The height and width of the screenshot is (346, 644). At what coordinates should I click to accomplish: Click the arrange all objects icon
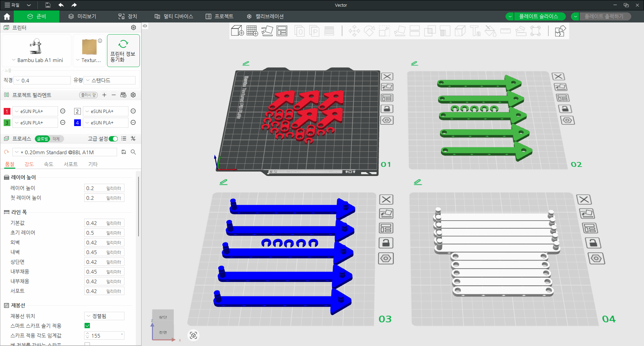282,31
